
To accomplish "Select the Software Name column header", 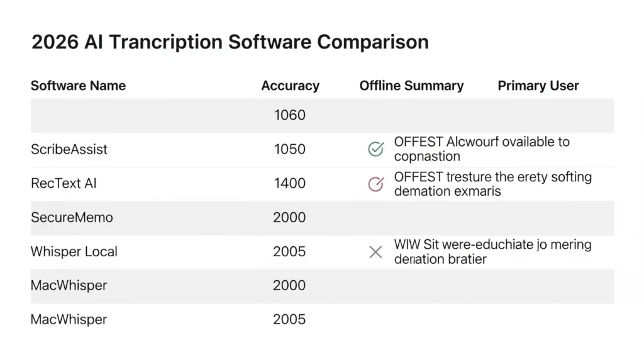I will click(78, 86).
